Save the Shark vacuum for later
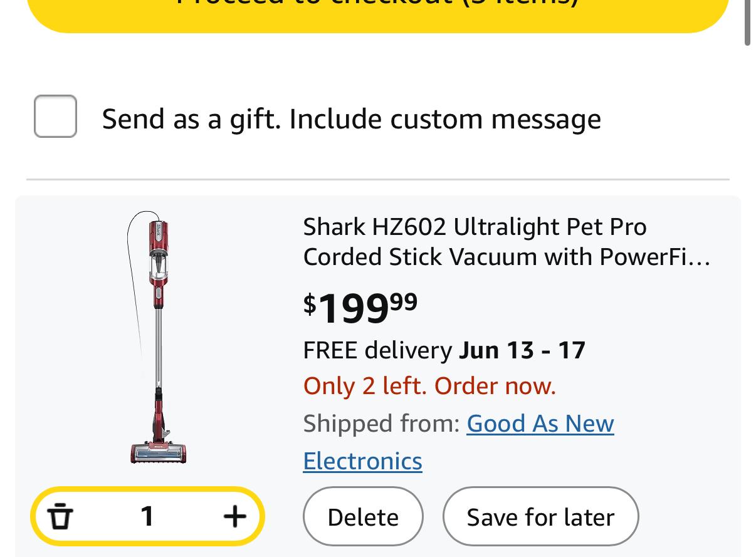The image size is (756, 557). pyautogui.click(x=540, y=517)
